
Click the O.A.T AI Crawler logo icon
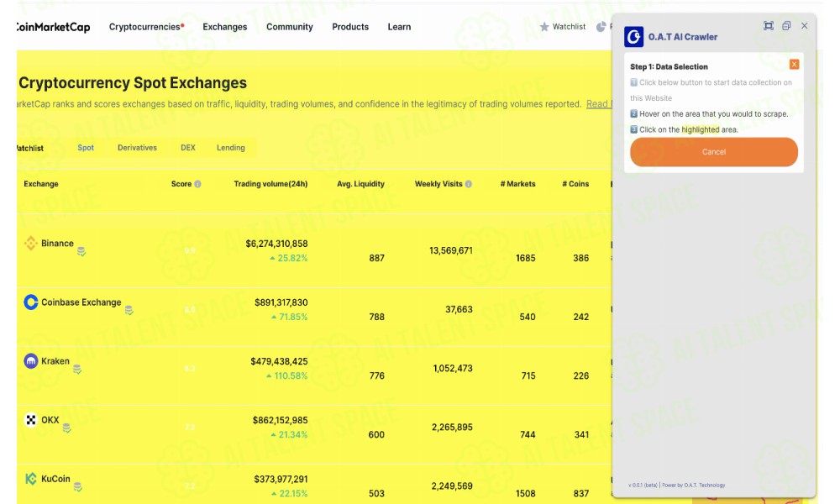[633, 37]
